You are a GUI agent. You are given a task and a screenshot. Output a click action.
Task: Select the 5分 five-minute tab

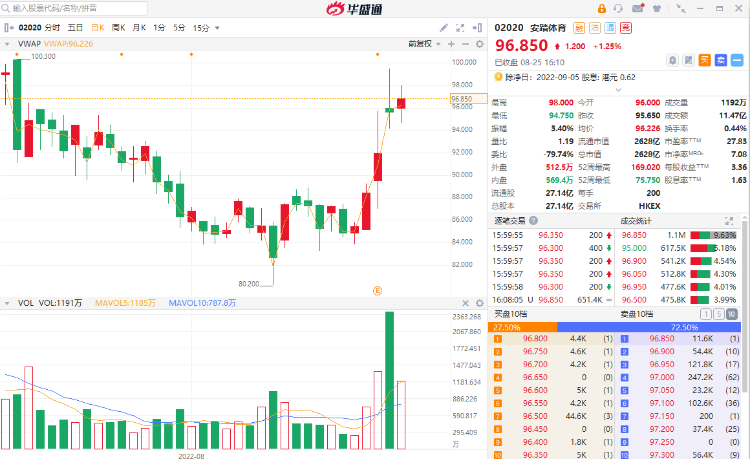[x=179, y=28]
